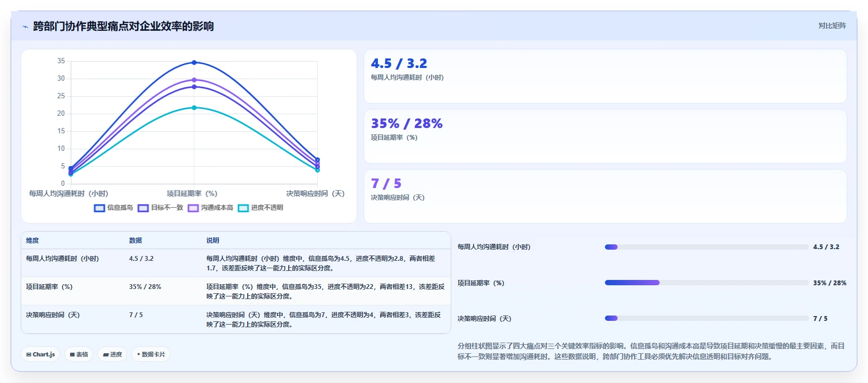The image size is (868, 383).
Task: Click the 进度不透明 legend label text
Action: pos(267,208)
